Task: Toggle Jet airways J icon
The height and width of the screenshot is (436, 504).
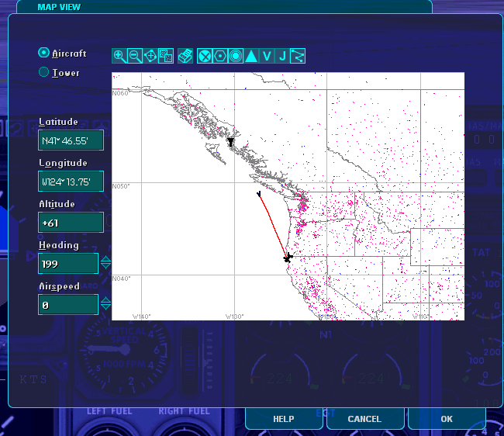Action: pyautogui.click(x=282, y=56)
